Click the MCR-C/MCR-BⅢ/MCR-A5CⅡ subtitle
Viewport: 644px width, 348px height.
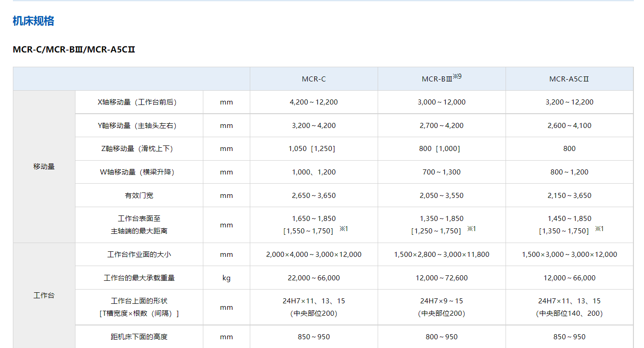pos(74,50)
